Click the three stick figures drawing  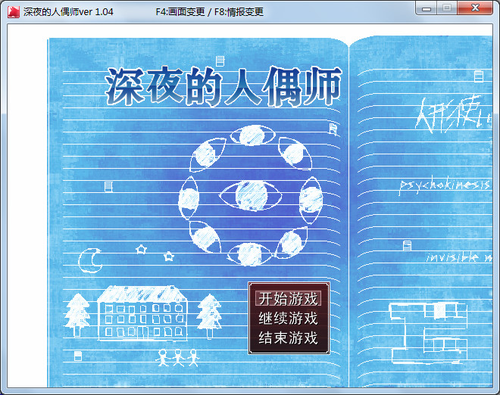177,358
